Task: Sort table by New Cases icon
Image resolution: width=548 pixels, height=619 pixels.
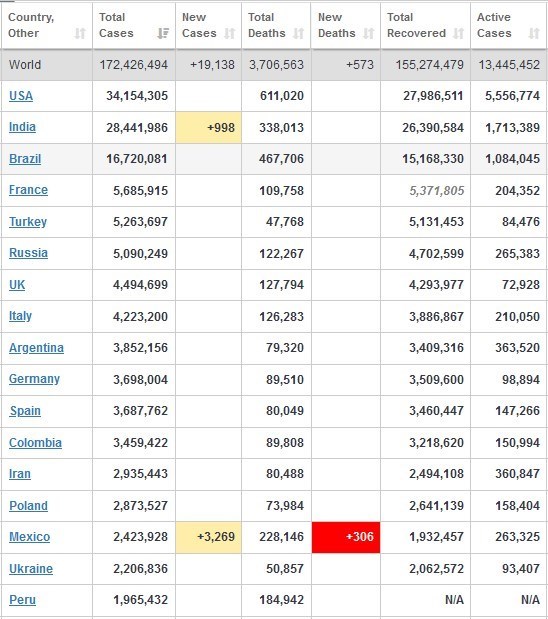Action: (x=230, y=33)
